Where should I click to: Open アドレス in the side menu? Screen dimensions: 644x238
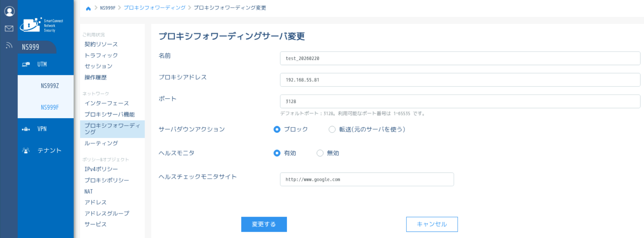pyautogui.click(x=96, y=203)
